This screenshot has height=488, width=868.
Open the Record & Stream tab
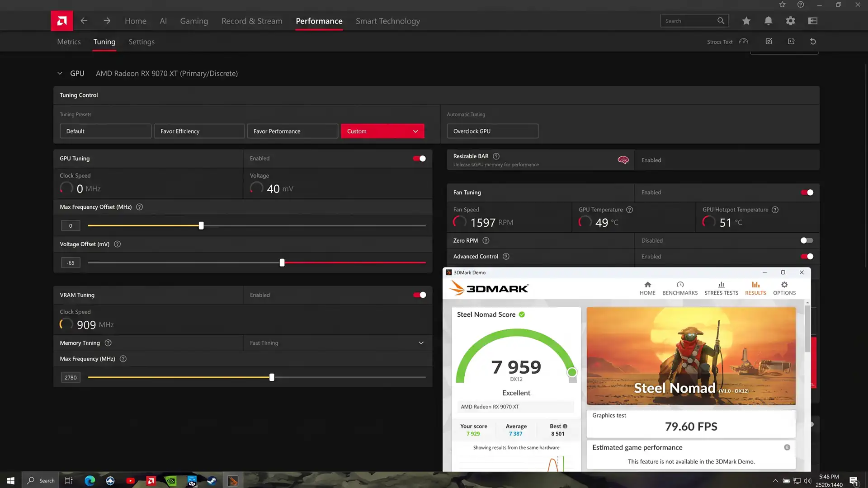252,21
